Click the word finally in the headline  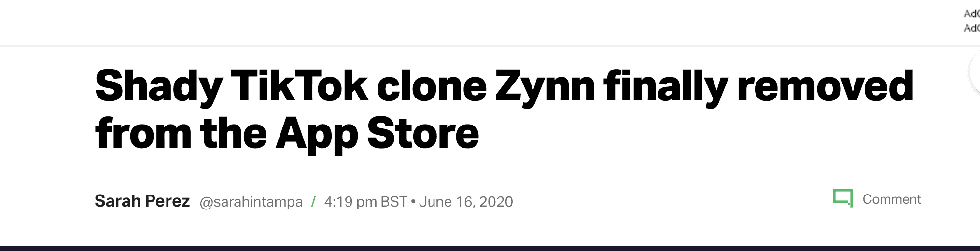[666, 87]
